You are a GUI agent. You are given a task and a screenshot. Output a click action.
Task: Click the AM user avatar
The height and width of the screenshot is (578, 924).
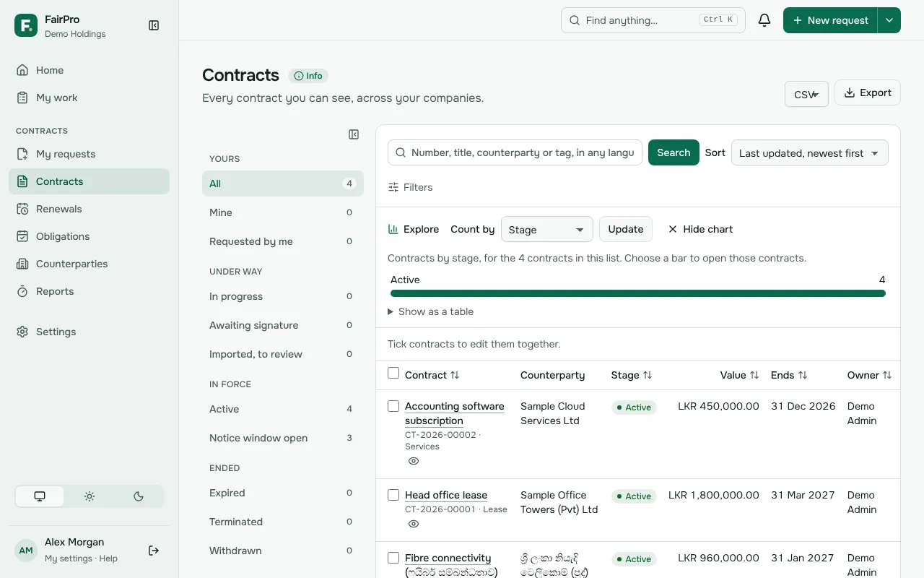click(x=26, y=551)
